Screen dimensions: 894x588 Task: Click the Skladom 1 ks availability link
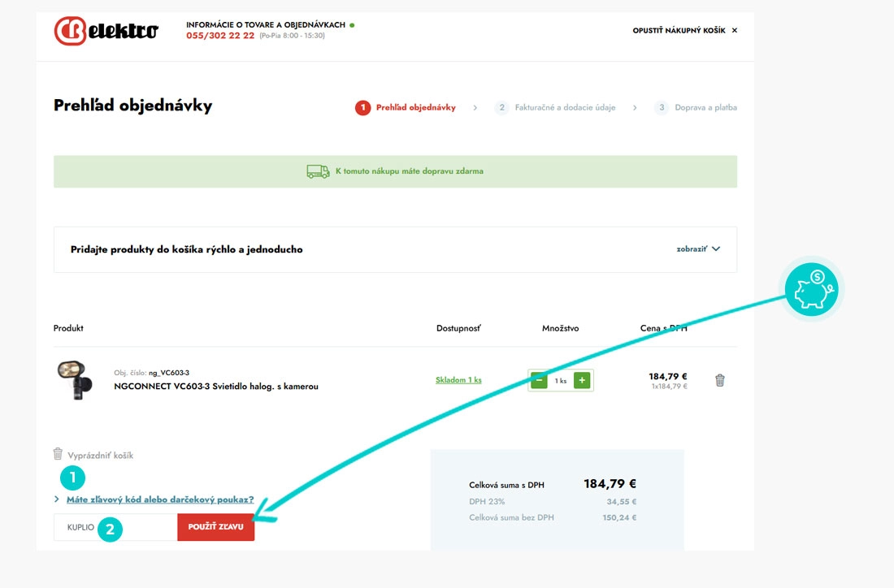458,380
